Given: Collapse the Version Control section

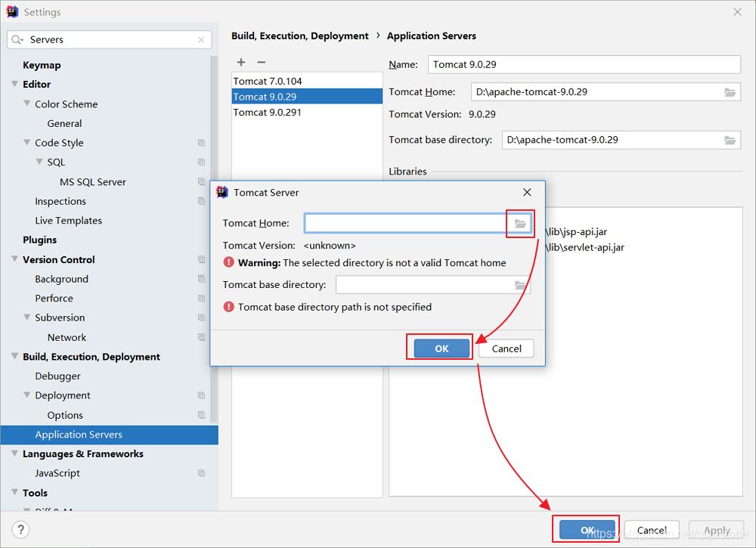Looking at the screenshot, I should tap(15, 259).
